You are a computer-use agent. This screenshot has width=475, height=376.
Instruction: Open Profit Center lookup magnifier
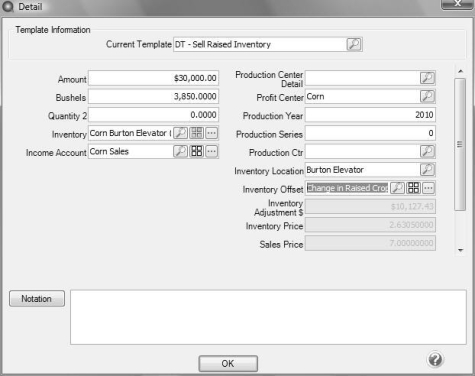[427, 96]
